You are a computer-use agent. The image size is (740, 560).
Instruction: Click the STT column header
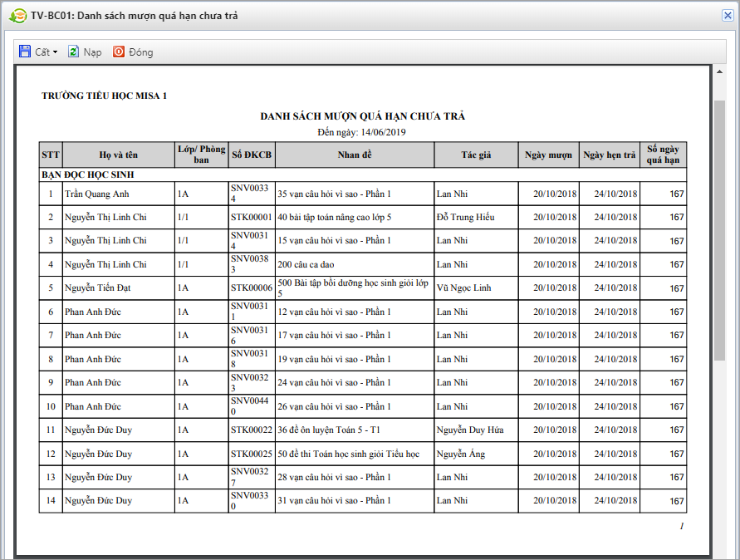(x=51, y=155)
